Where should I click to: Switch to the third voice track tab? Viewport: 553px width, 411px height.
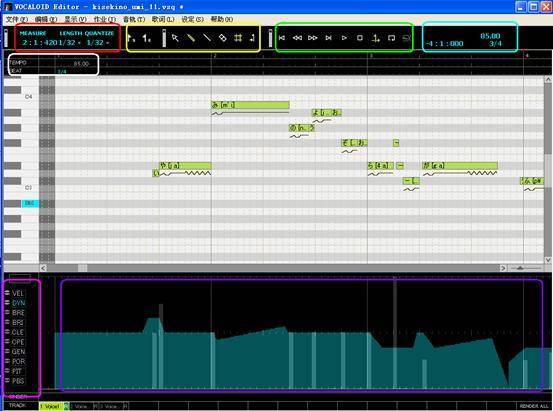click(111, 406)
